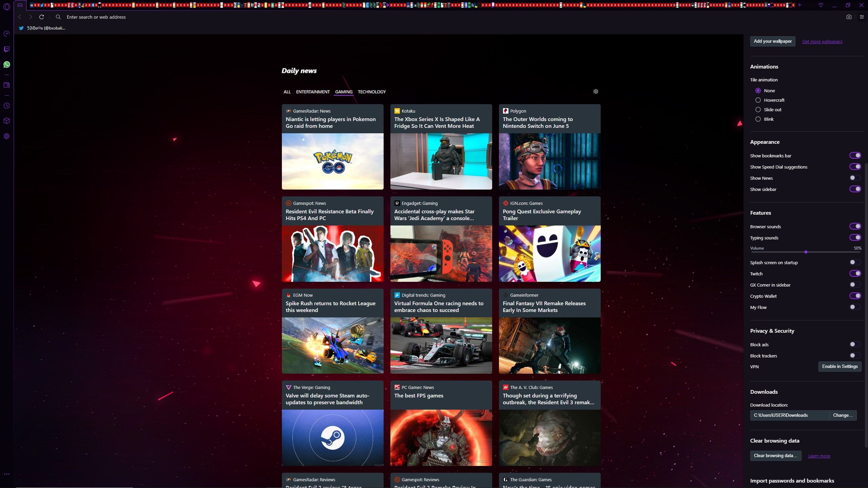Open the Pokemon Go news thumbnail
The height and width of the screenshot is (488, 868).
[x=333, y=161]
